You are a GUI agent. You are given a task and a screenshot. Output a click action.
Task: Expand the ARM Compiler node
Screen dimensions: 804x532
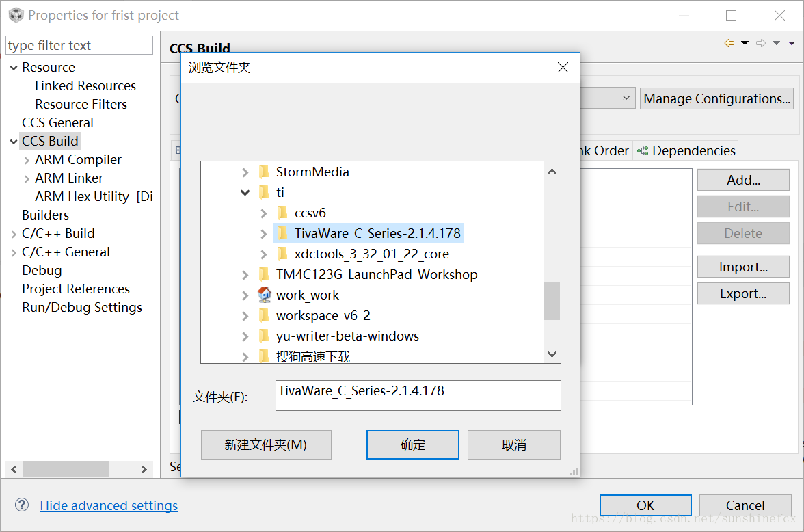coord(27,161)
